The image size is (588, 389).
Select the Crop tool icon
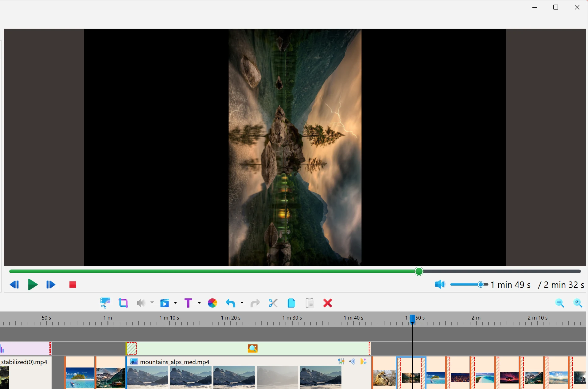[123, 303]
